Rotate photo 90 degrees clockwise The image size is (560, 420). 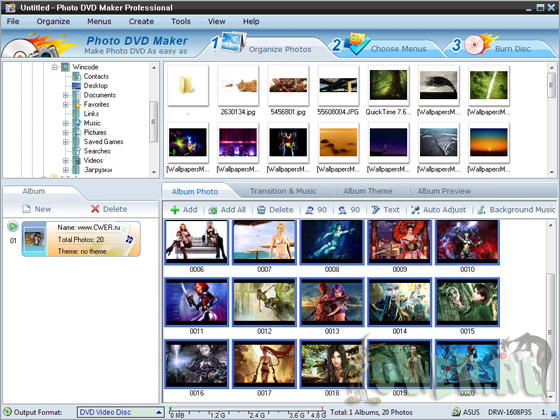tap(349, 210)
